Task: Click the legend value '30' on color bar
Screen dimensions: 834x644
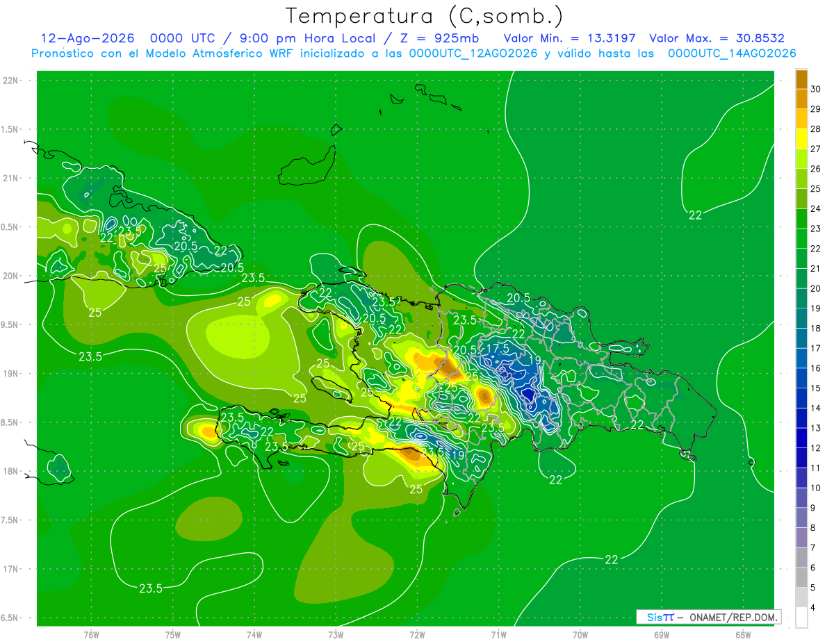Action: pyautogui.click(x=816, y=89)
